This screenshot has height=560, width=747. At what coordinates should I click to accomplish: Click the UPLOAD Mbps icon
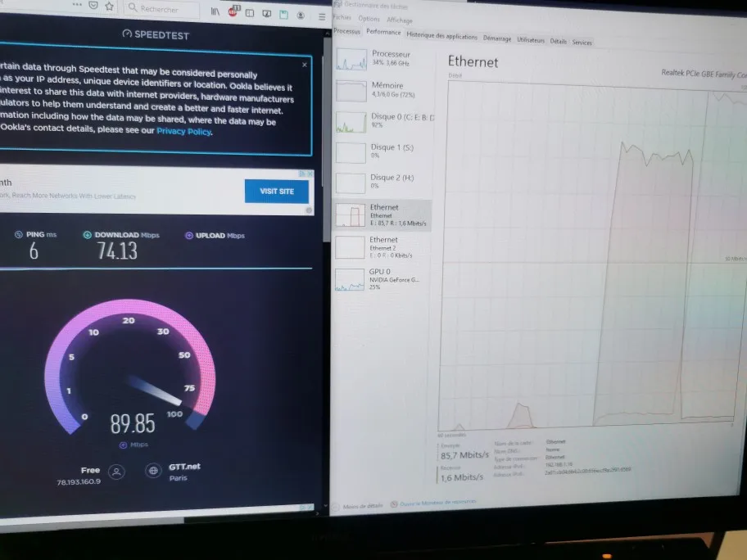[x=188, y=235]
